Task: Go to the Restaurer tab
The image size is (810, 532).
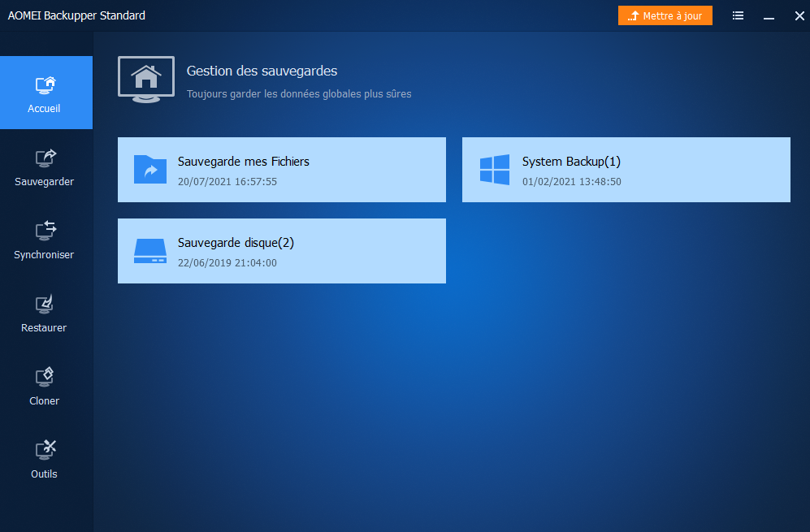Action: (x=45, y=314)
